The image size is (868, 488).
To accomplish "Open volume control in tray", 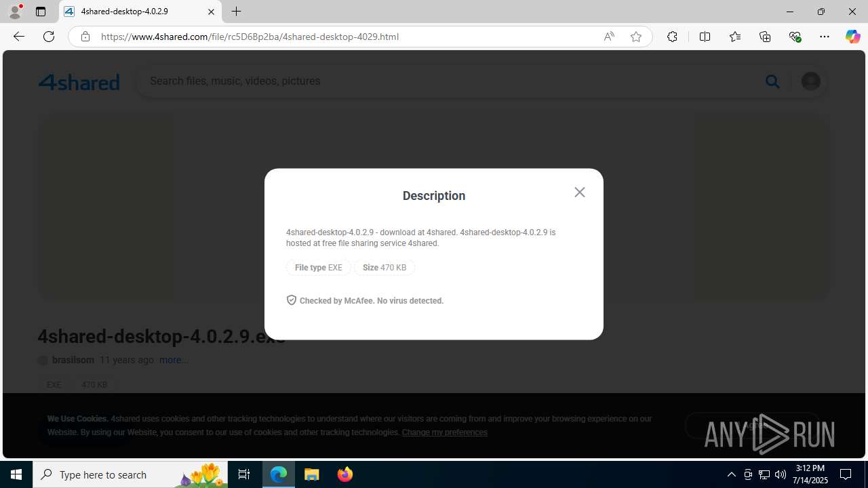I will [781, 474].
